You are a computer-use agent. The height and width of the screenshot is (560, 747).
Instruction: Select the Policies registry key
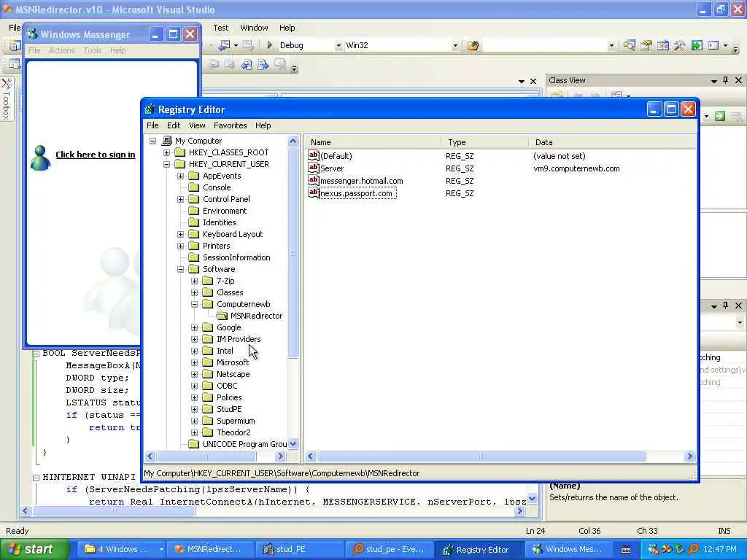[x=229, y=397]
